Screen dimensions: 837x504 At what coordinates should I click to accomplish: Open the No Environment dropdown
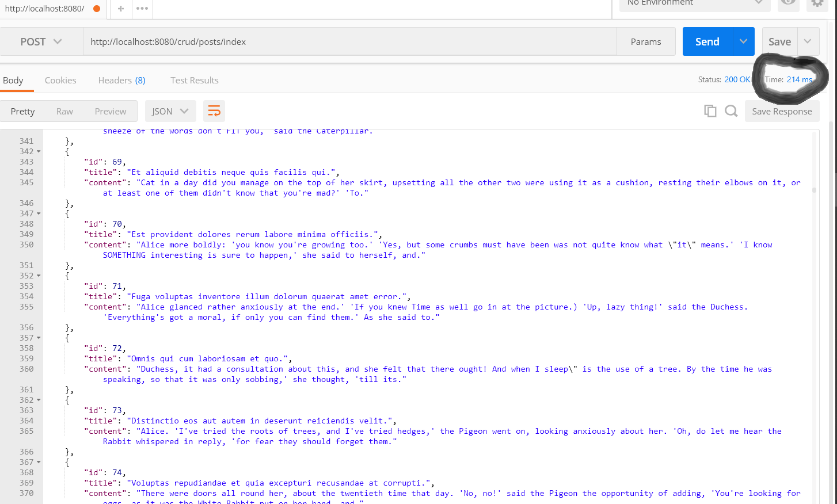pos(695,3)
